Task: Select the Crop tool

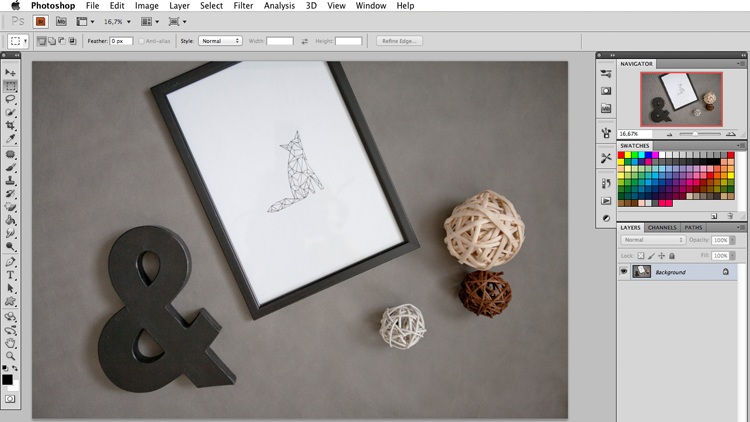Action: 10,125
